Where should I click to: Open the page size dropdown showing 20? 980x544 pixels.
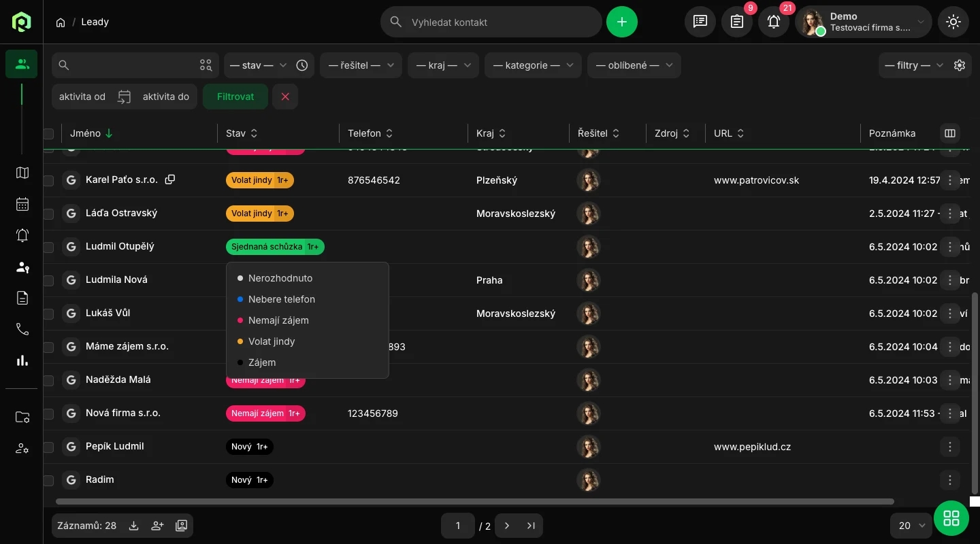click(911, 526)
